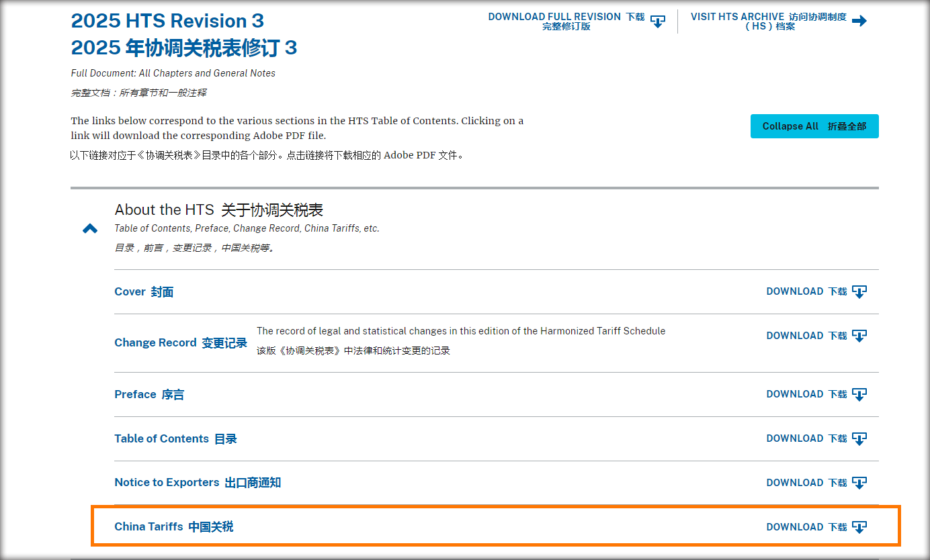Viewport: 930px width, 560px height.
Task: Click DOWNLOAD 下载 text in China Tariffs row
Action: 806,527
